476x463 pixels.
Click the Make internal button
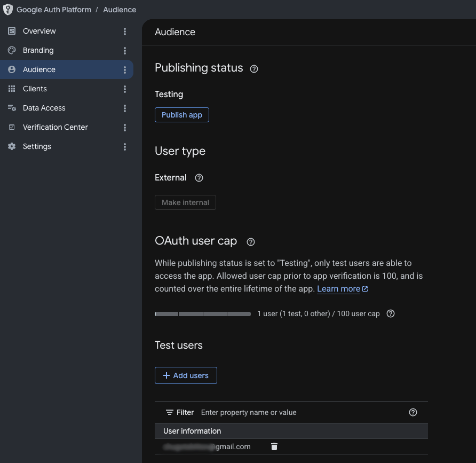[x=185, y=202]
